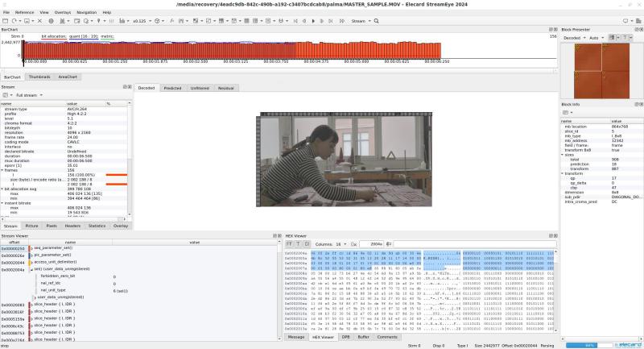Toggle the 01 binary button in HEX Viewer
Screen dimensions: 644x349
click(x=307, y=244)
